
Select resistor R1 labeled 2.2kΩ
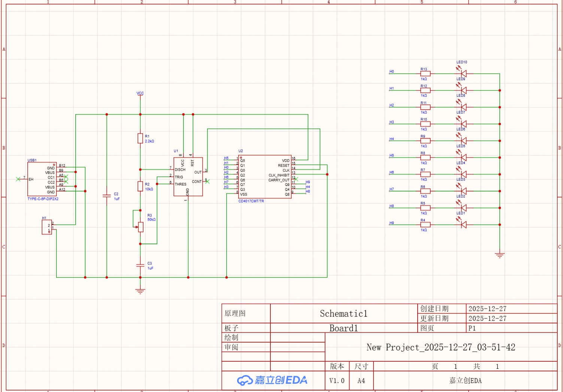[x=139, y=138]
